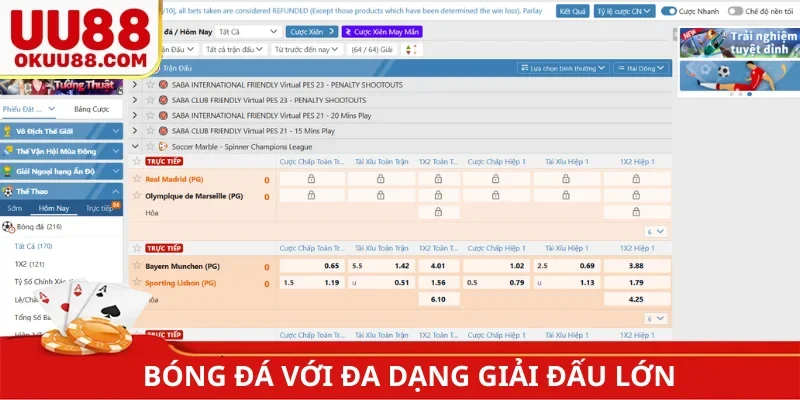This screenshot has width=800, height=400.
Task: Click the Bóng đá soccer ball icon
Action: click(x=8, y=227)
